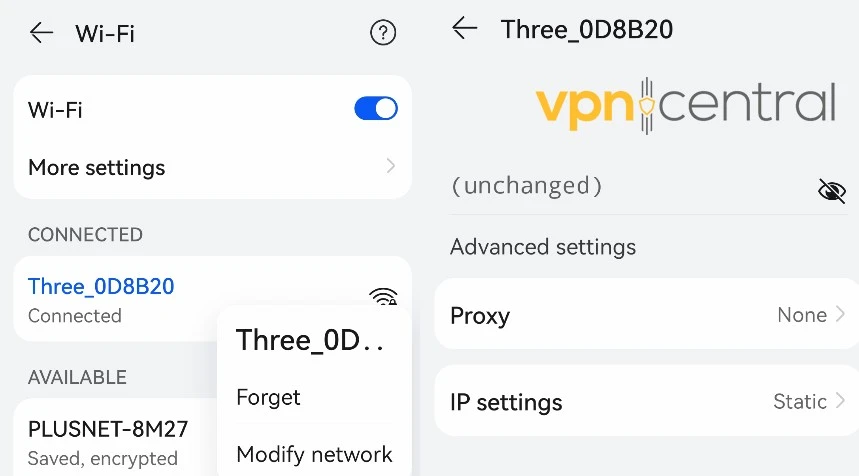Tap the Three_0D.. popup title
The width and height of the screenshot is (859, 476).
[x=310, y=340]
